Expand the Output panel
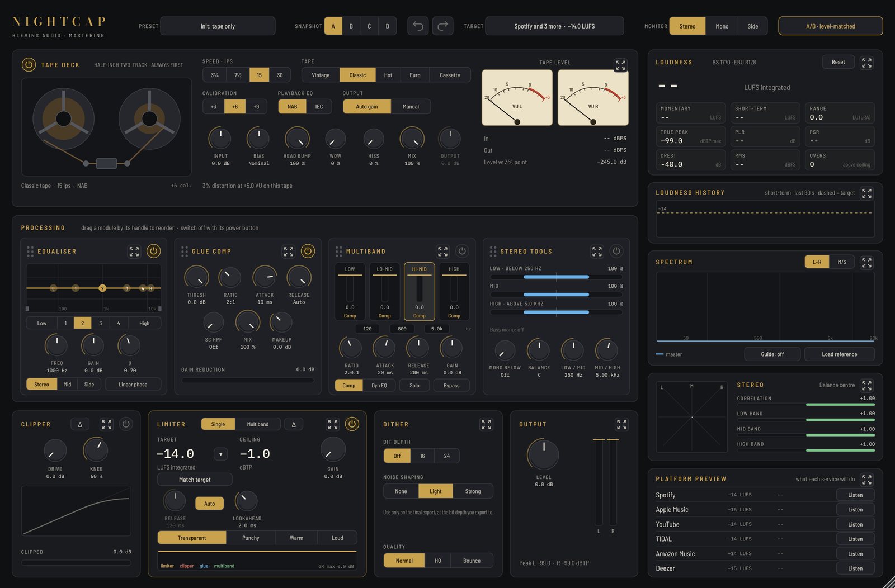The width and height of the screenshot is (895, 588). click(x=621, y=425)
